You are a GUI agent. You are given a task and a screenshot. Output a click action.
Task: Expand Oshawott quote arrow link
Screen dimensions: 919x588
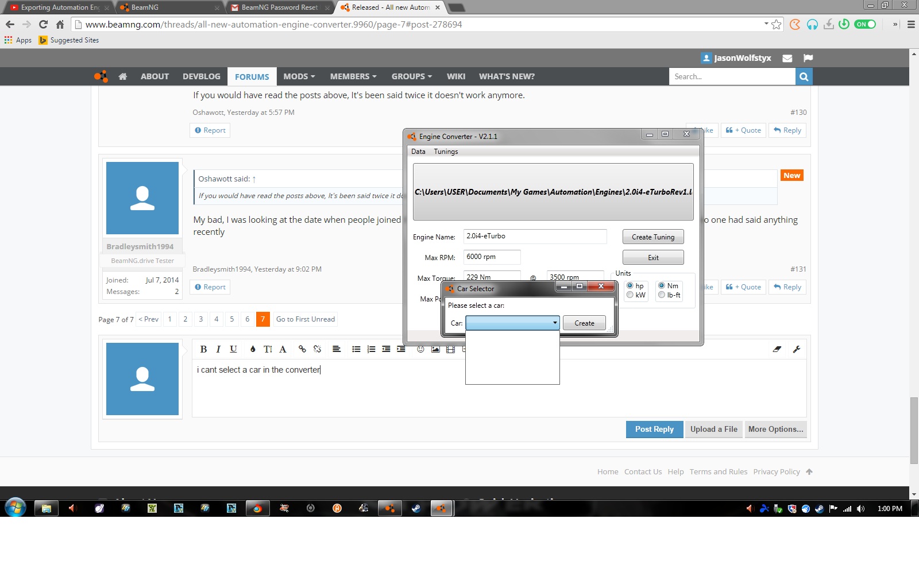coord(254,179)
